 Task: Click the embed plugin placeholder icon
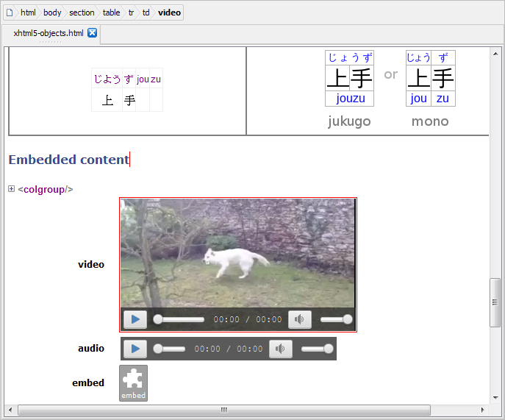click(x=133, y=383)
